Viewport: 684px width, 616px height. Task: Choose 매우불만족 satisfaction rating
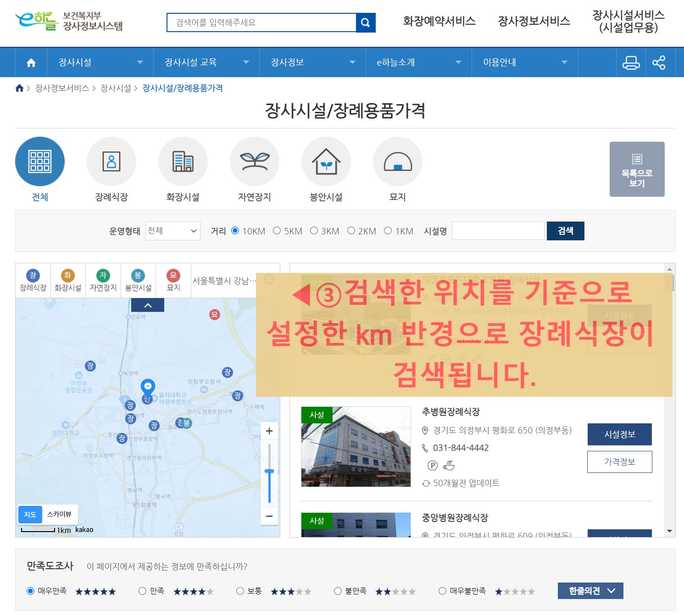click(442, 591)
